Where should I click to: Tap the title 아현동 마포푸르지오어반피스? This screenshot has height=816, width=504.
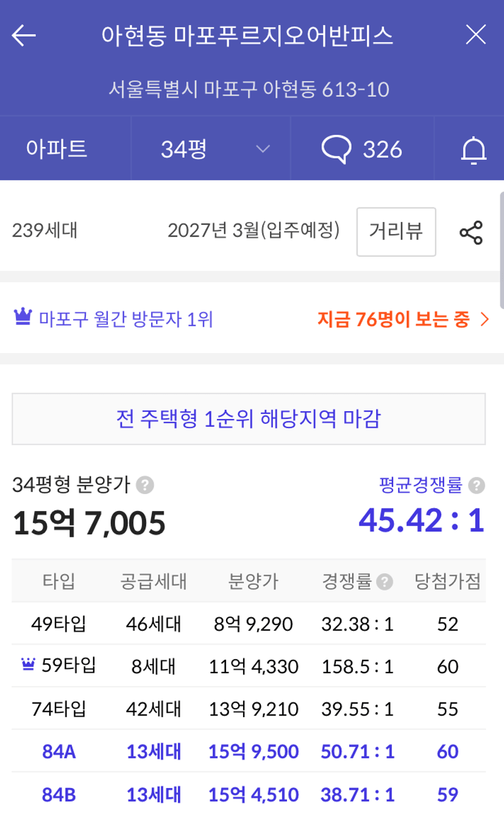click(x=247, y=36)
